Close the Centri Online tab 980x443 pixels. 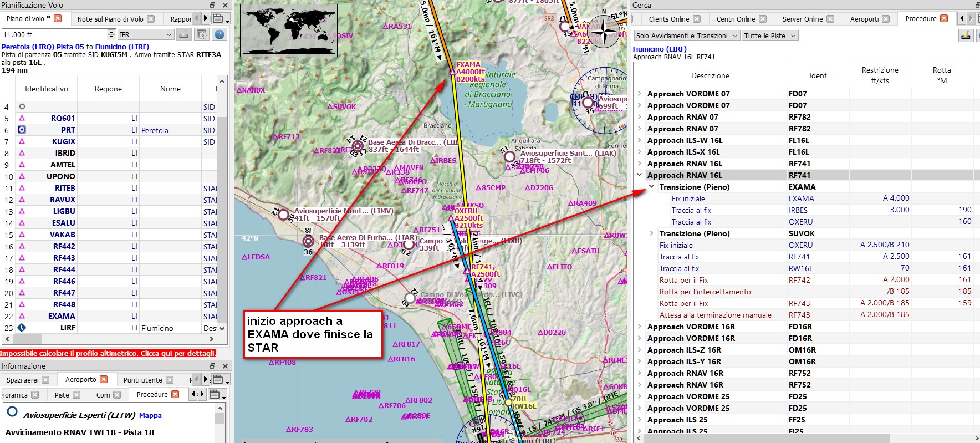tap(763, 19)
